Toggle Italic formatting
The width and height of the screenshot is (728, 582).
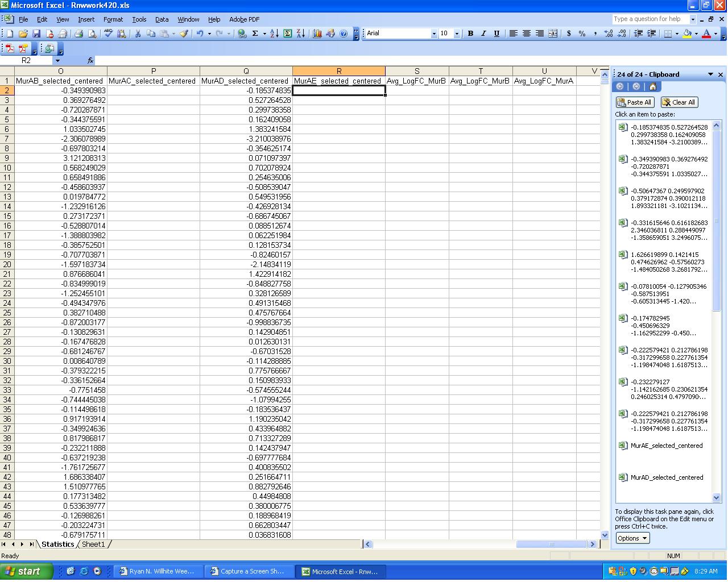click(x=483, y=34)
